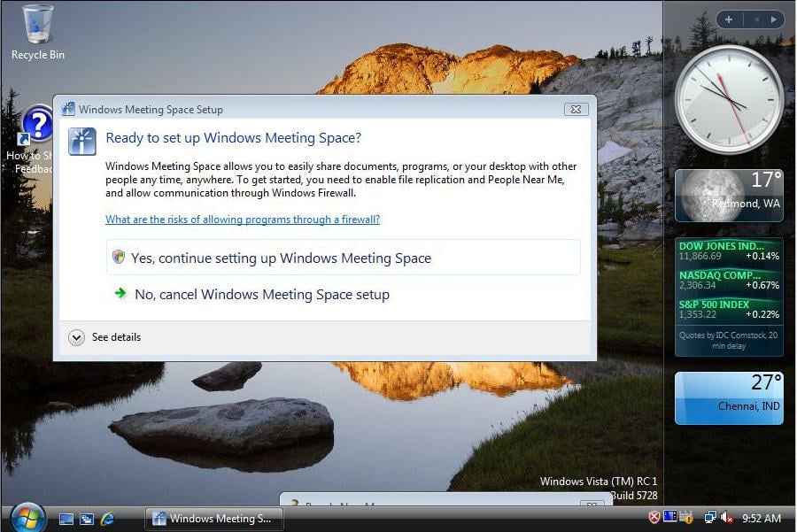The image size is (797, 532).
Task: Click the green arrow on the No option
Action: click(x=120, y=293)
